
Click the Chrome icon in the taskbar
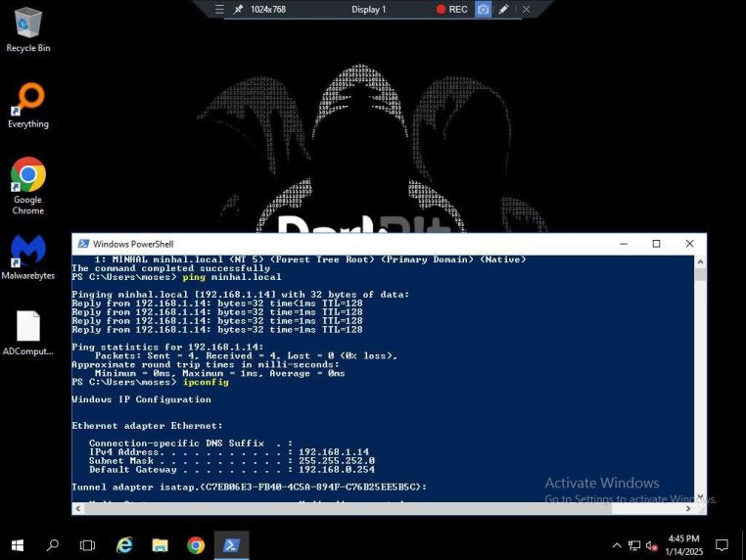(196, 545)
